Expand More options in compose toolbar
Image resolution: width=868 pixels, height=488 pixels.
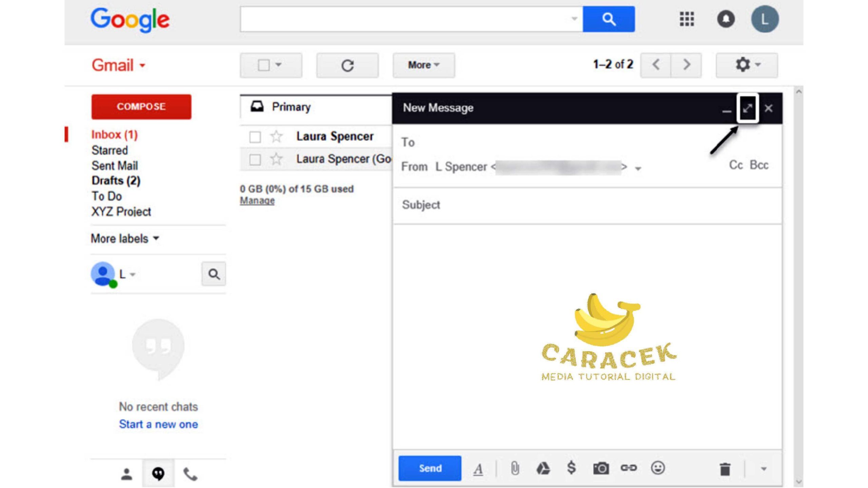[x=763, y=468]
